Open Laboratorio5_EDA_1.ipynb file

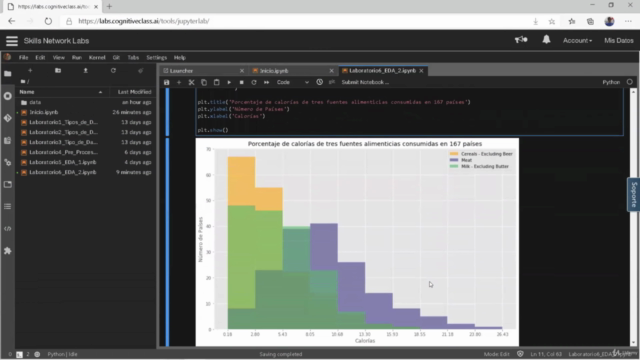[x=85, y=162]
